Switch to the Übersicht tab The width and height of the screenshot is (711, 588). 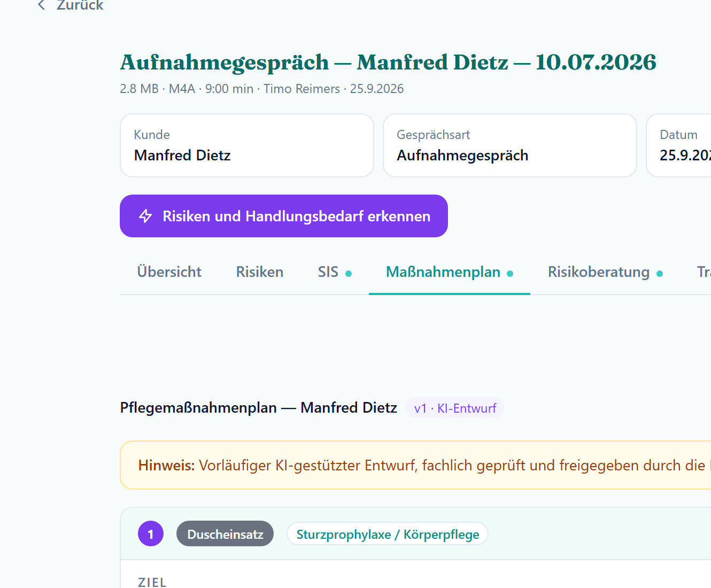click(169, 272)
